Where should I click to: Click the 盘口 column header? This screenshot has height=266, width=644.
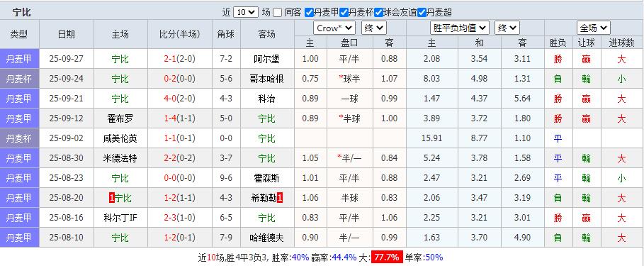click(x=349, y=43)
